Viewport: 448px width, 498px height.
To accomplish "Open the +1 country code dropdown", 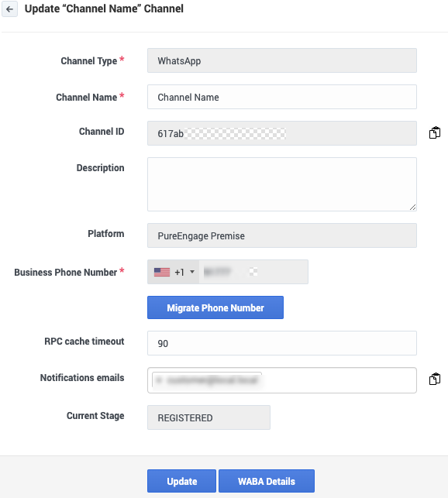I will (174, 272).
